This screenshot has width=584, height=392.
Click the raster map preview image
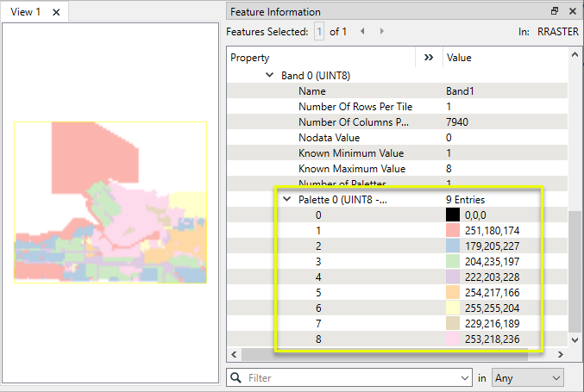point(110,203)
